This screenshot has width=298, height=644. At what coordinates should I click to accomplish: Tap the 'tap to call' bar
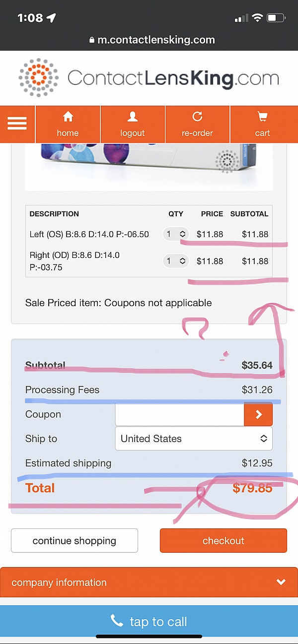pyautogui.click(x=149, y=621)
